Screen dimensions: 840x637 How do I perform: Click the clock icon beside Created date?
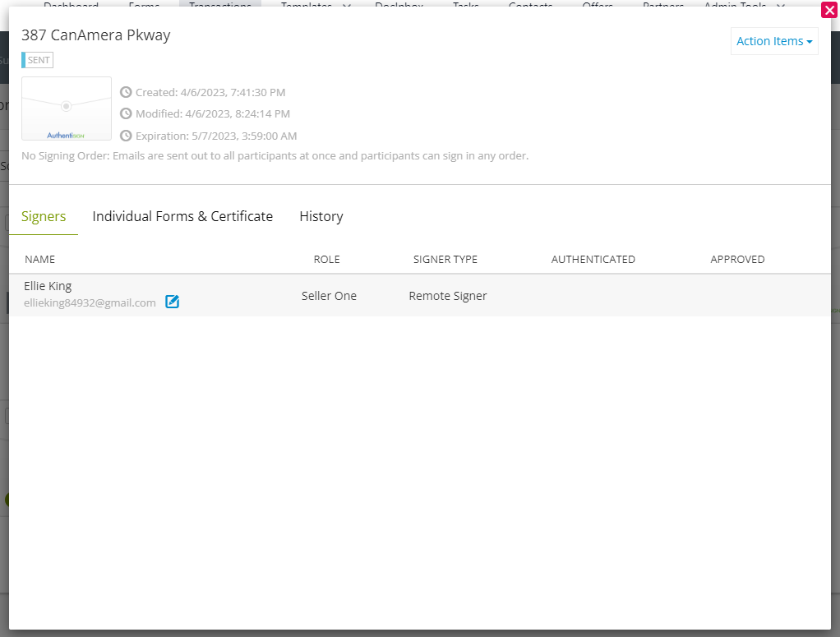126,92
